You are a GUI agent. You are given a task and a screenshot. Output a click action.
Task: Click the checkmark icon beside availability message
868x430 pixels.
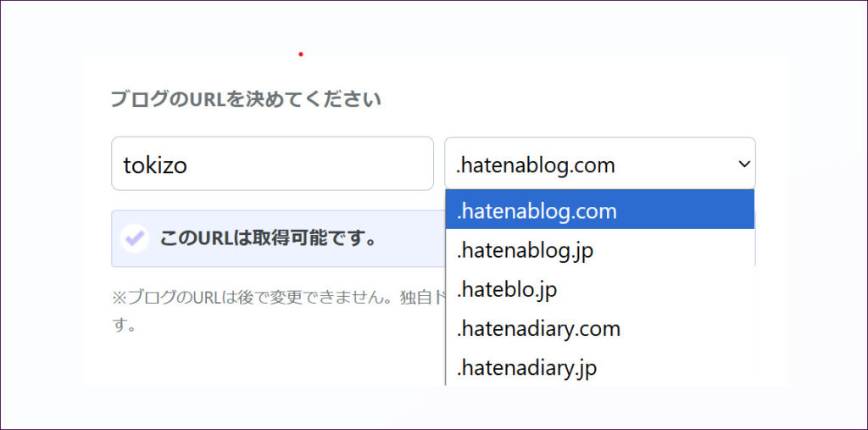pyautogui.click(x=133, y=238)
